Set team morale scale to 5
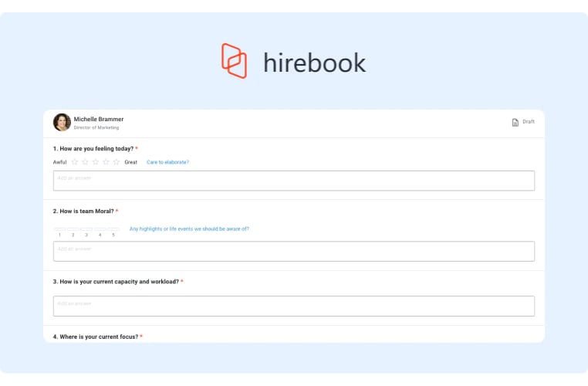 click(x=113, y=229)
